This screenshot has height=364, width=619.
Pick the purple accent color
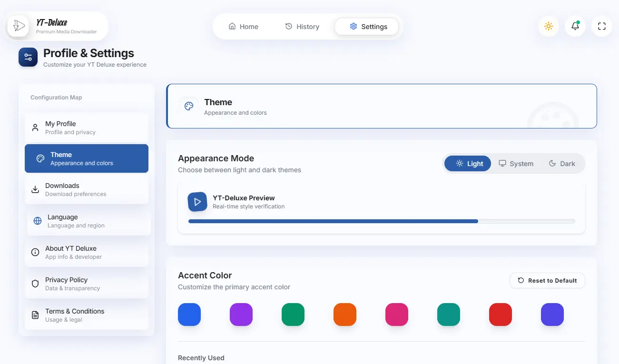(x=241, y=315)
